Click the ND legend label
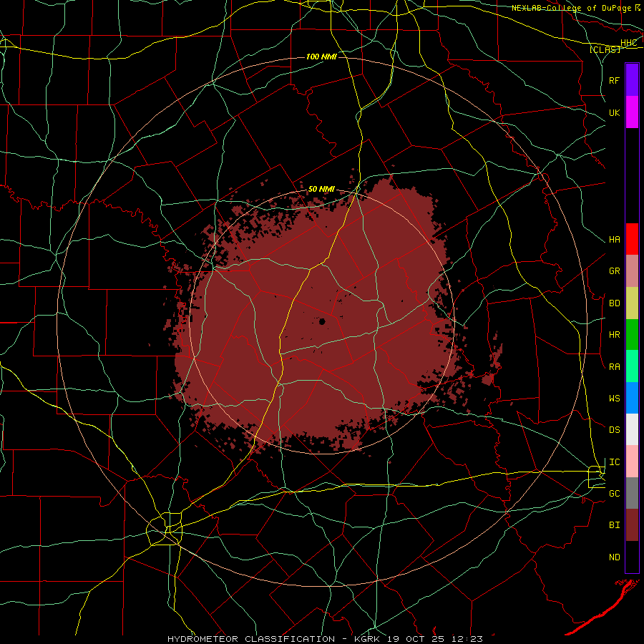Screen dimensions: 644x644 tap(615, 557)
